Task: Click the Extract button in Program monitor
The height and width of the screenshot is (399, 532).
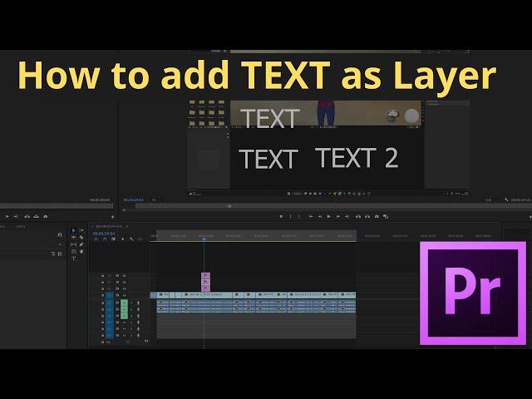Action: tap(367, 216)
